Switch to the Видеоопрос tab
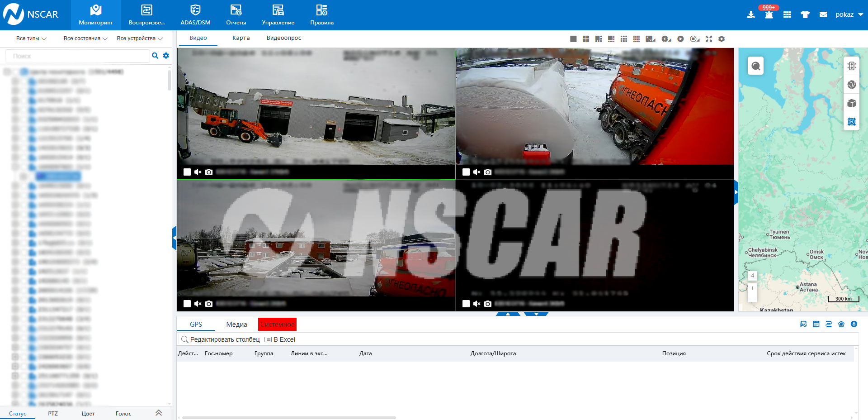 284,38
